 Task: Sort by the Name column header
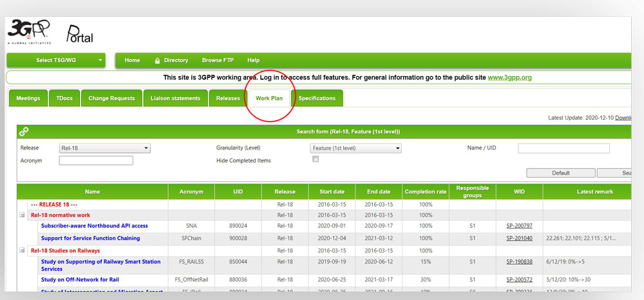[92, 192]
